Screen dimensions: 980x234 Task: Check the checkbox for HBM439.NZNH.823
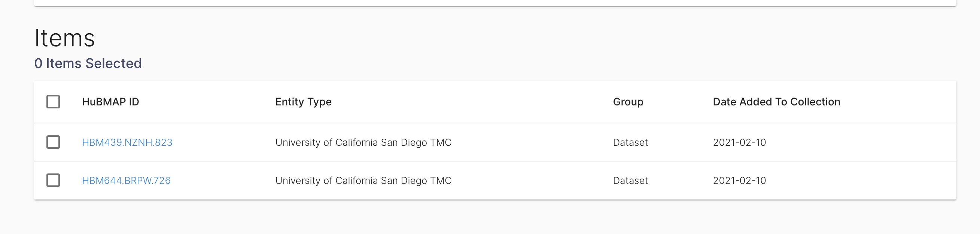point(53,142)
